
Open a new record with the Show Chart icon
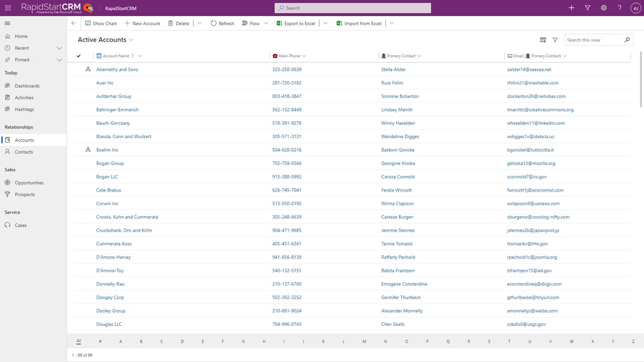pos(101,23)
